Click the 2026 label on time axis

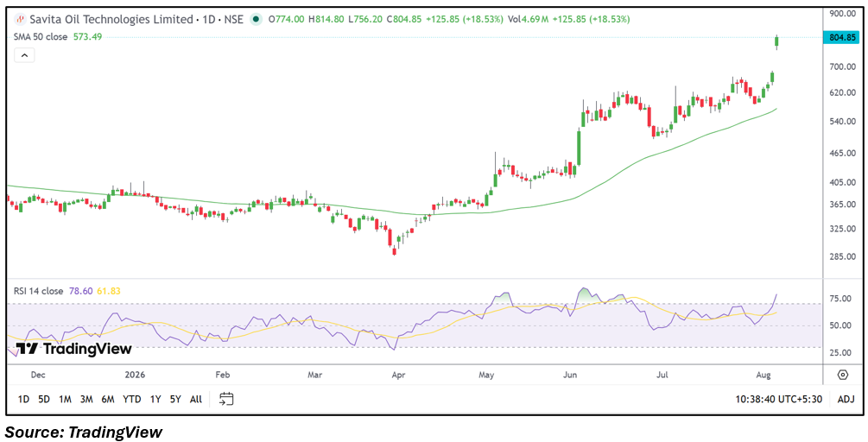pos(133,375)
